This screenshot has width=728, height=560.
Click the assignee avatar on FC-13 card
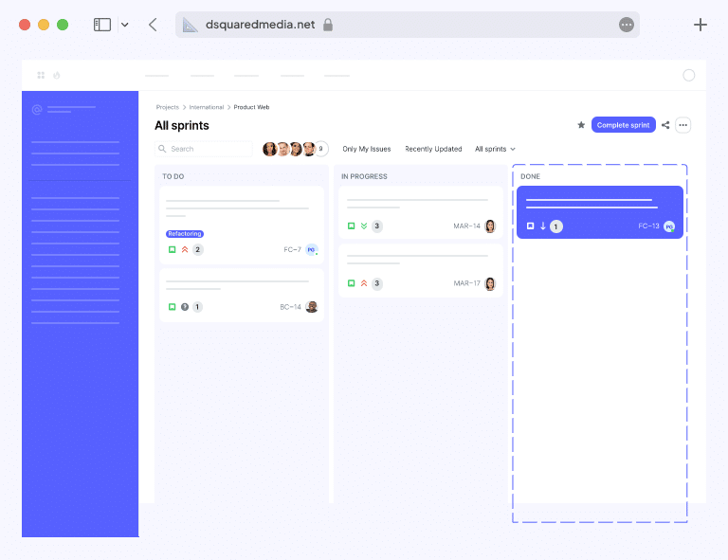click(669, 226)
